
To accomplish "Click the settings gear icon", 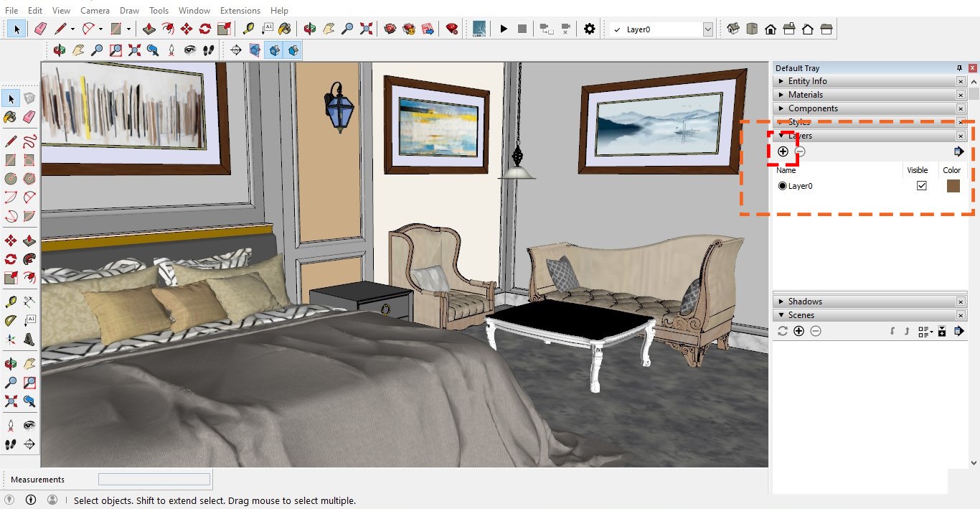I will 589,29.
